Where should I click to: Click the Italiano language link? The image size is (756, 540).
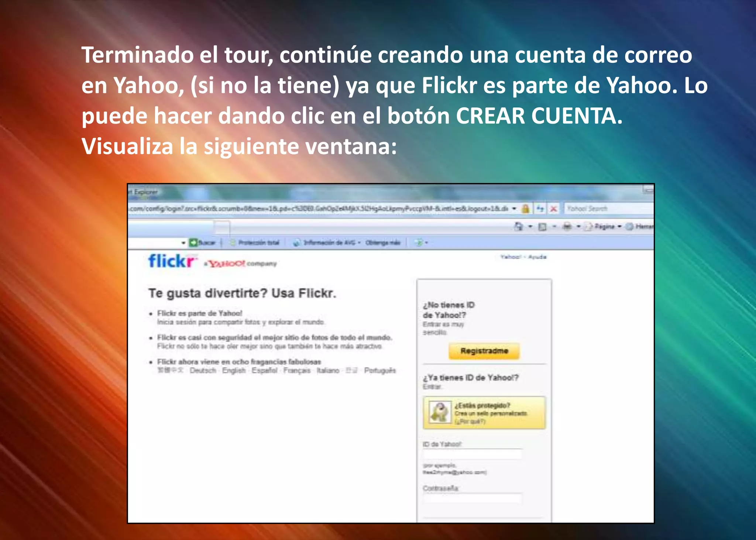tap(328, 370)
